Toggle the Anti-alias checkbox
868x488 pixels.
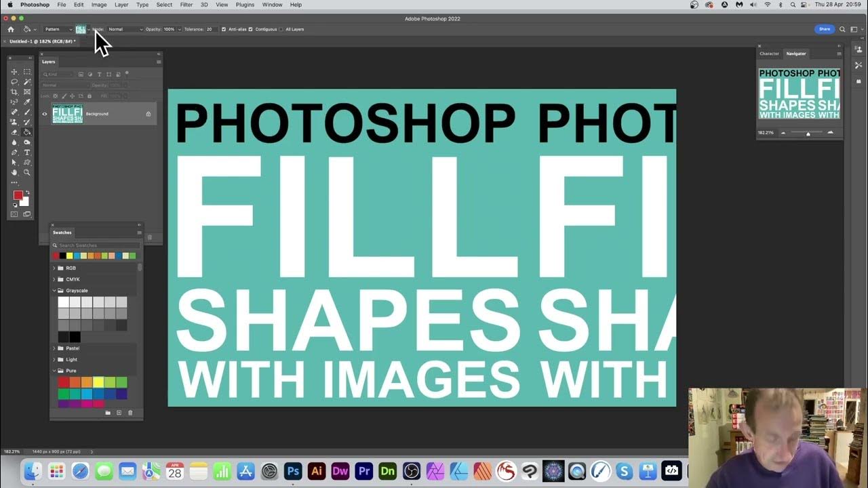pyautogui.click(x=224, y=29)
